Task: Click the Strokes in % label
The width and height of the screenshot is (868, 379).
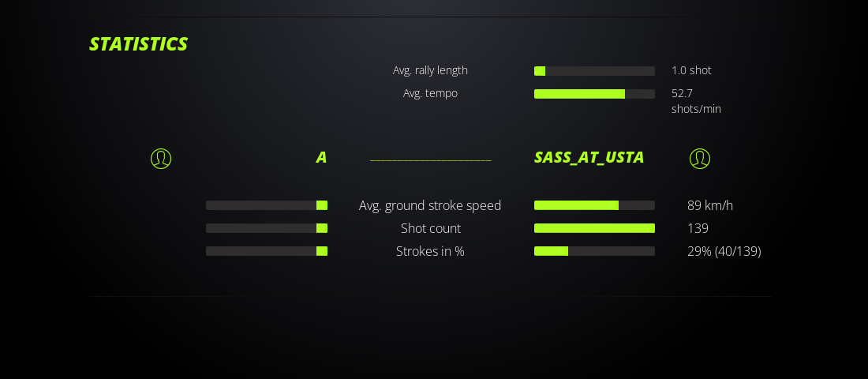Action: [430, 251]
